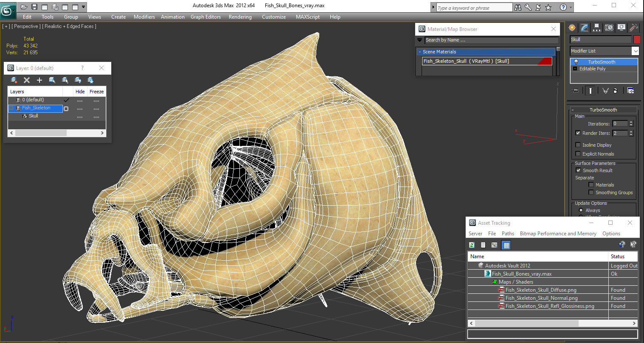Toggle Render Iters checkbox
644x343 pixels.
point(578,133)
